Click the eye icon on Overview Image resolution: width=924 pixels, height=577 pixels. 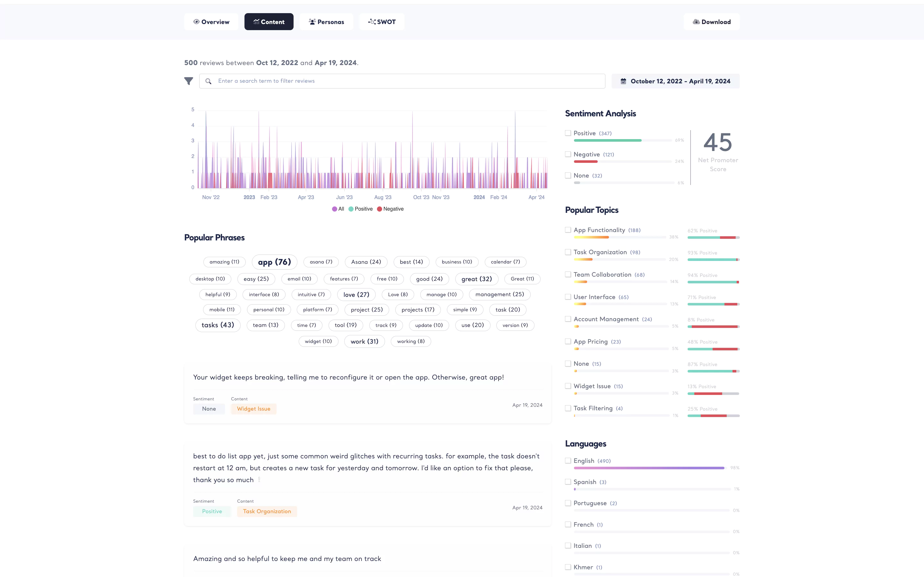coord(196,22)
